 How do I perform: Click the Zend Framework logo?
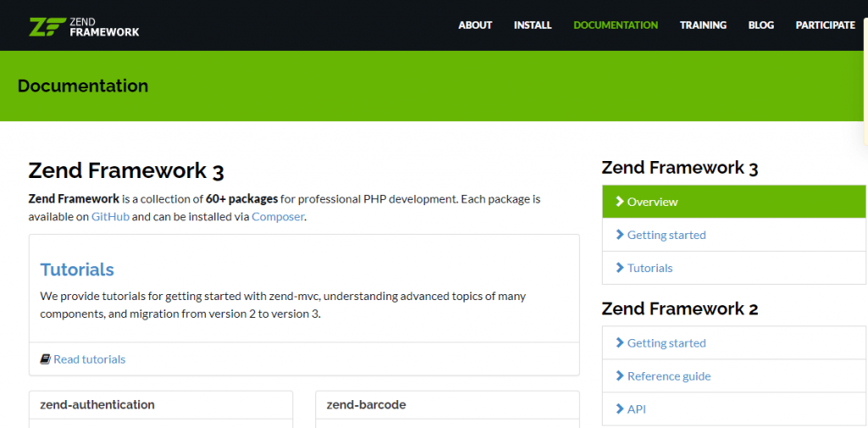click(84, 26)
